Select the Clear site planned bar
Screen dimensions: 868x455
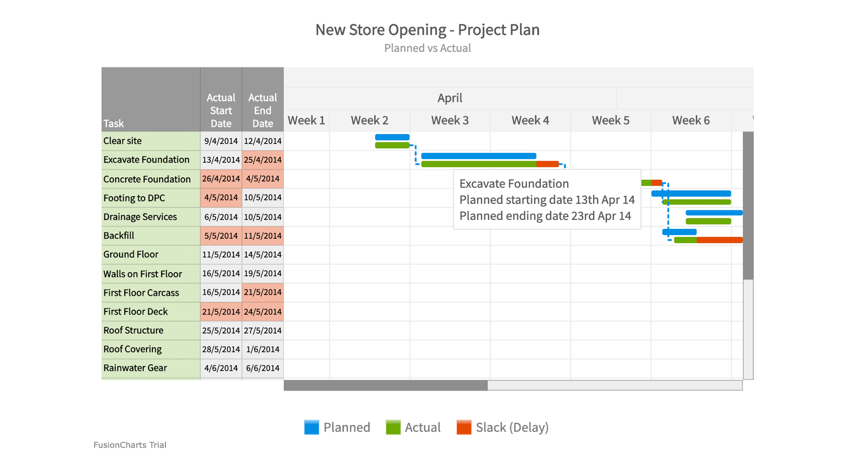pyautogui.click(x=392, y=137)
